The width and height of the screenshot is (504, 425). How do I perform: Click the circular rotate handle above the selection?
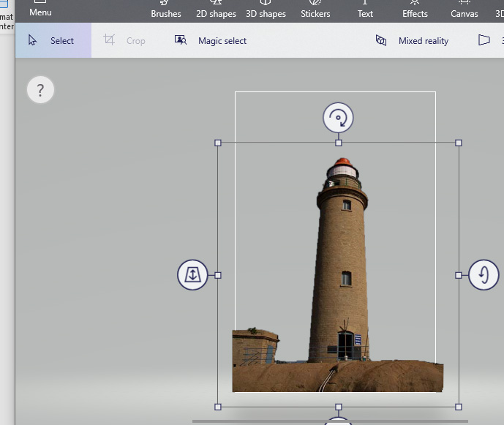point(338,117)
